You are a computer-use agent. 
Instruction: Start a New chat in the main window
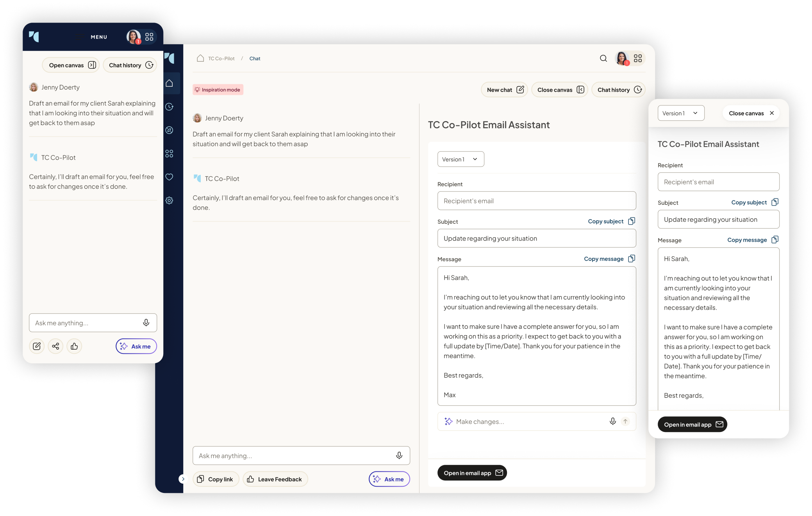[x=505, y=90]
